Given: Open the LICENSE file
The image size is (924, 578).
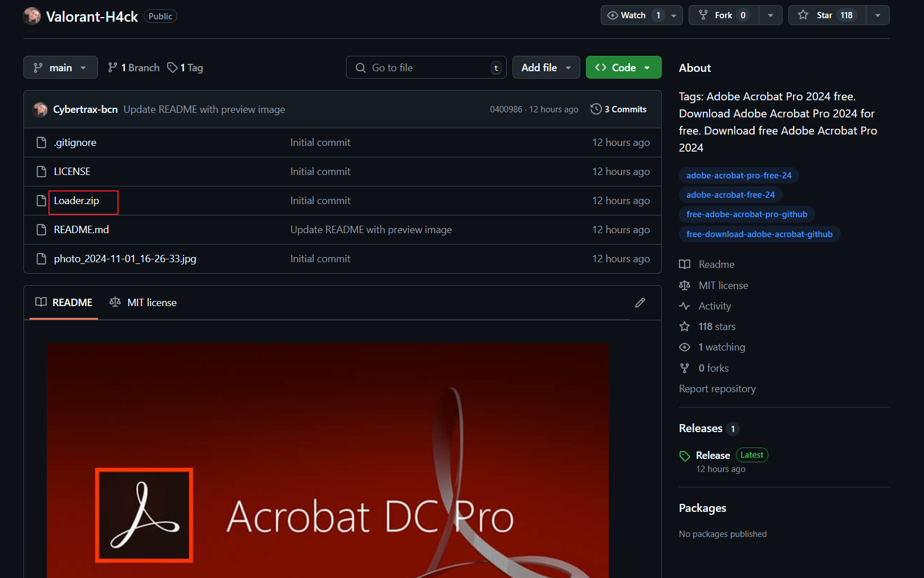Looking at the screenshot, I should [x=72, y=172].
